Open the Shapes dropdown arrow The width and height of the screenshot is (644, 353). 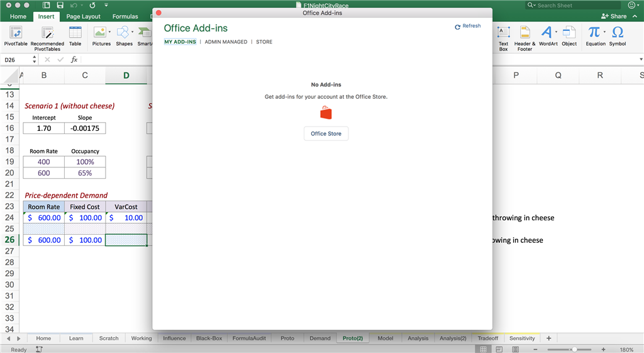tap(132, 32)
